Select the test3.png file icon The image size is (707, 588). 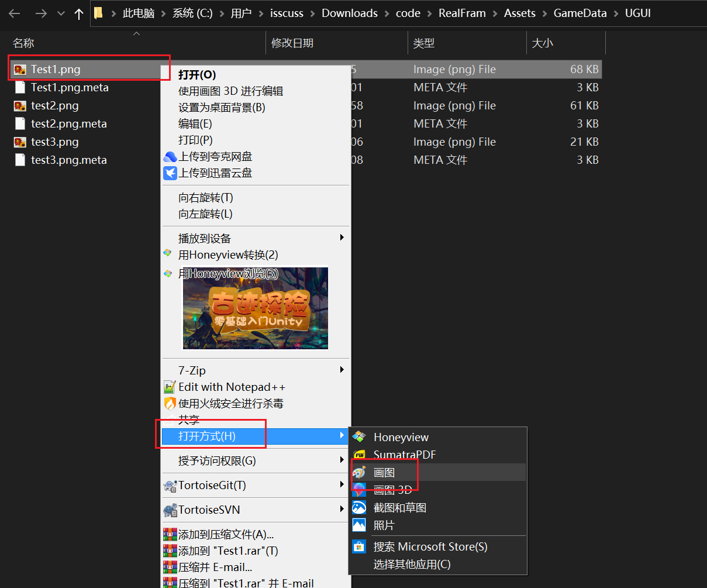pos(20,142)
